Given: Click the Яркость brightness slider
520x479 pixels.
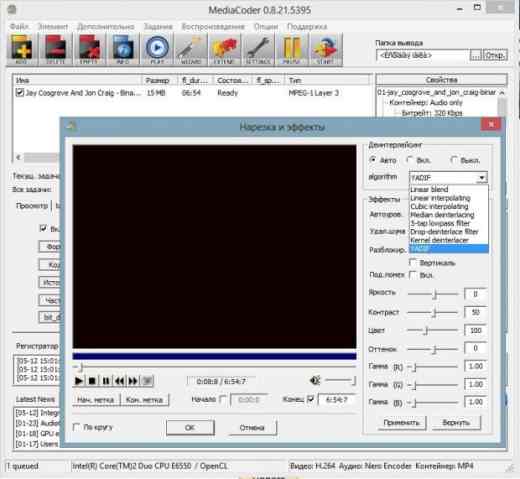Looking at the screenshot, I should coord(433,294).
